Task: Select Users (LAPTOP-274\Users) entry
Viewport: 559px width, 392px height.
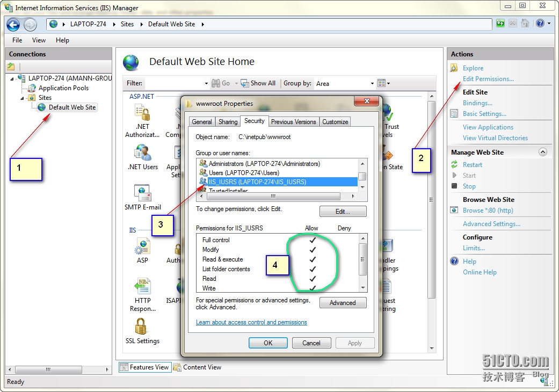Action: coord(244,173)
